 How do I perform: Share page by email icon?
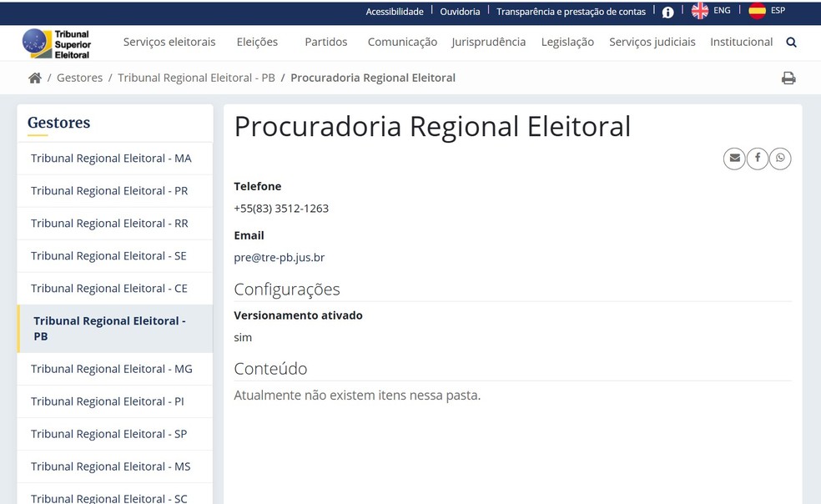pyautogui.click(x=734, y=159)
